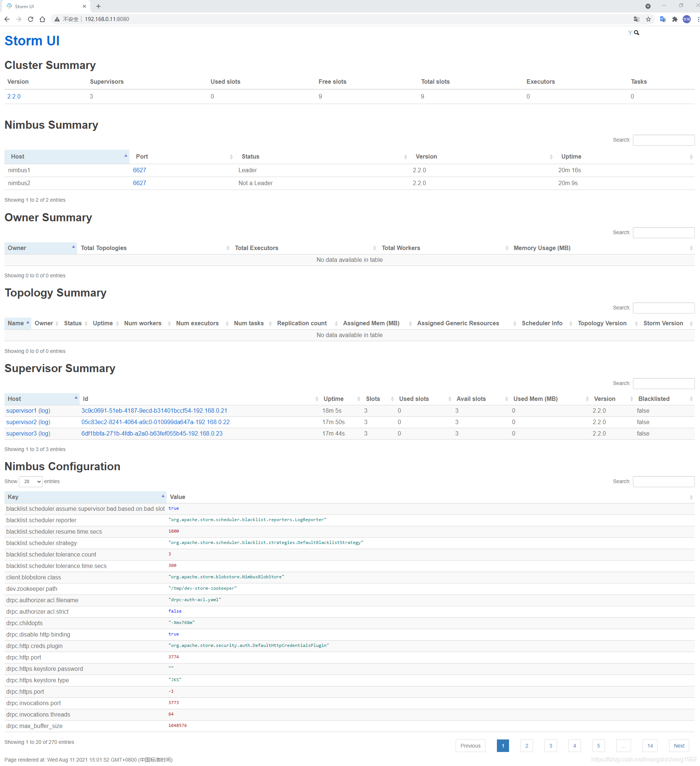Open the Chrome menu three-dots icon
The image size is (700, 766).
(697, 19)
